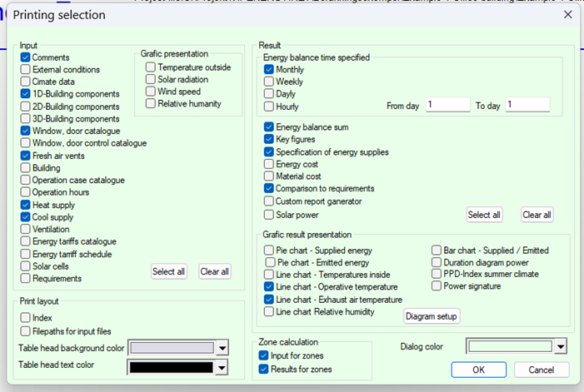Check Pie chart - Supplied energy
This screenshot has height=392, width=584.
pyautogui.click(x=269, y=250)
